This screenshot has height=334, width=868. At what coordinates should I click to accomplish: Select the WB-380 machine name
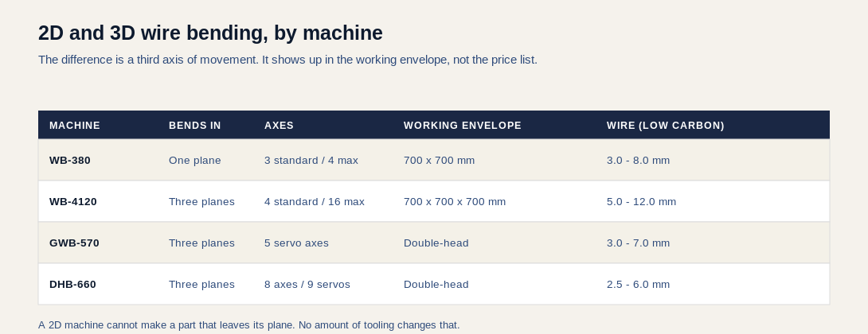pyautogui.click(x=70, y=161)
